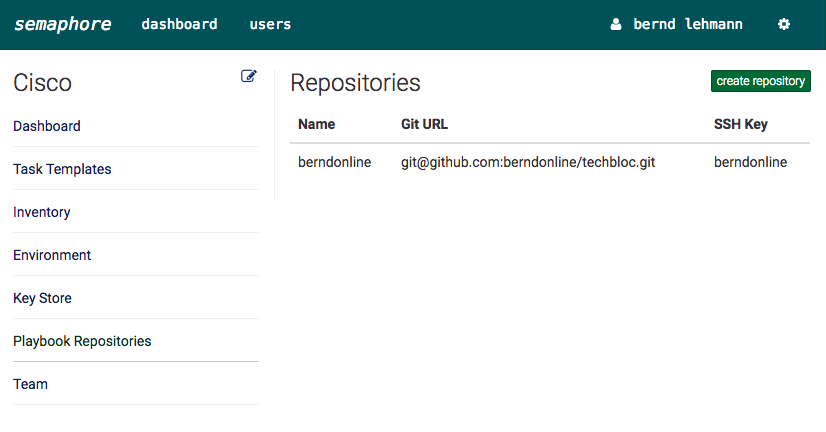826x432 pixels.
Task: Click the Name column header
Action: 317,124
